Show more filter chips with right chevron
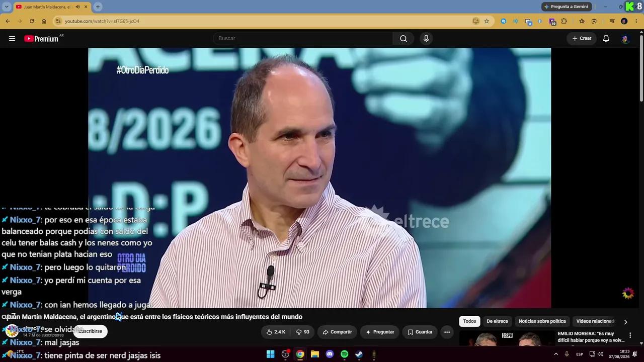This screenshot has height=362, width=644. pos(625,322)
